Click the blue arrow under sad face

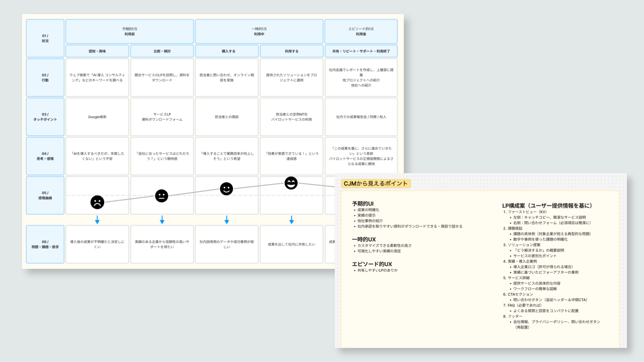[x=97, y=220]
